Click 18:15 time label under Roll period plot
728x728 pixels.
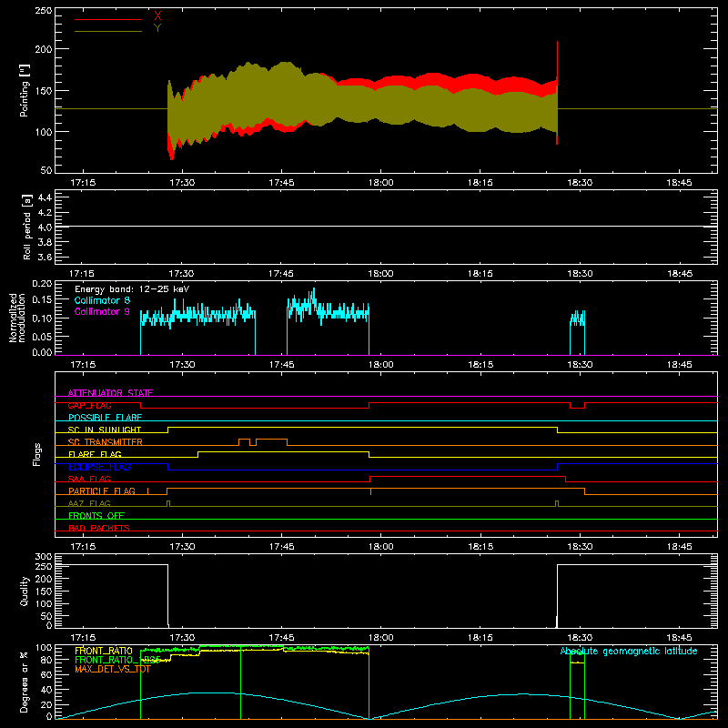(x=480, y=274)
